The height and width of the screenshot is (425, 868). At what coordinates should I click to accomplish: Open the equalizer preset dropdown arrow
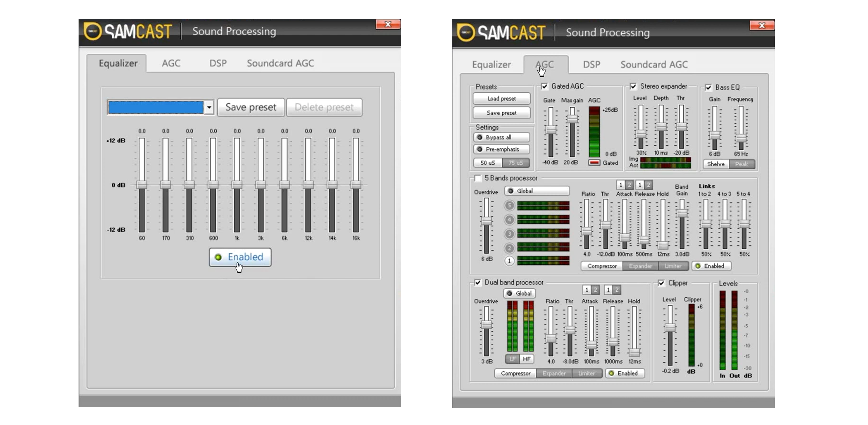(209, 107)
